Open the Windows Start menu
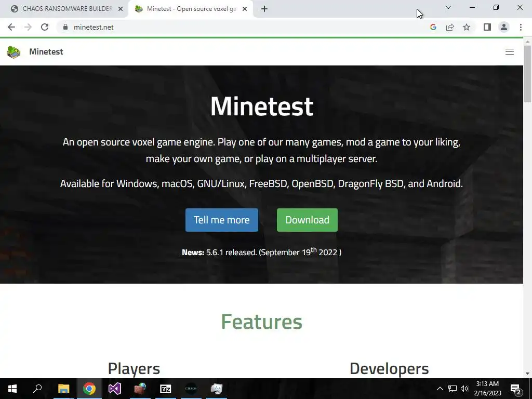This screenshot has width=532, height=399. 12,389
